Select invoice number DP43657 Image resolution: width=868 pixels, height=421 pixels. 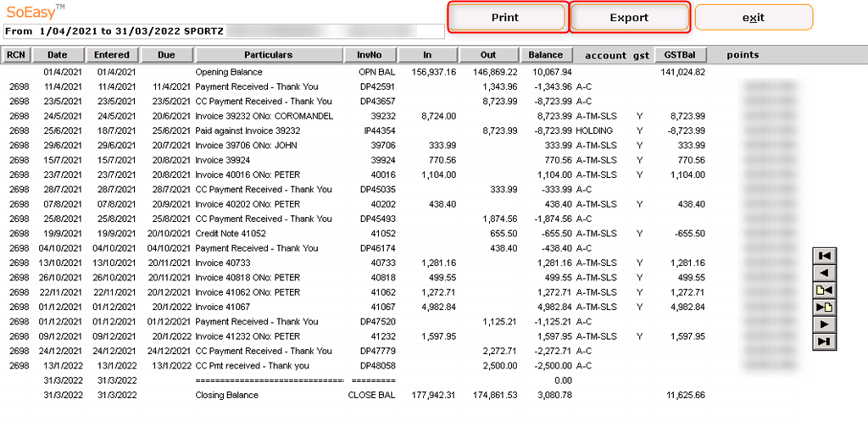tap(377, 102)
